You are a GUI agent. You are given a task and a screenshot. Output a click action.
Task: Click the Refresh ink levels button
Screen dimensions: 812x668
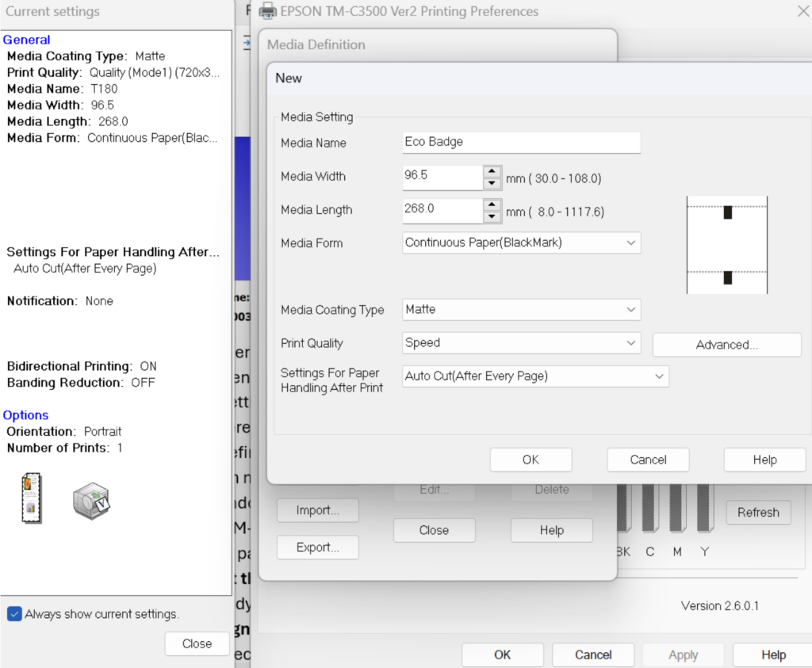(x=758, y=513)
